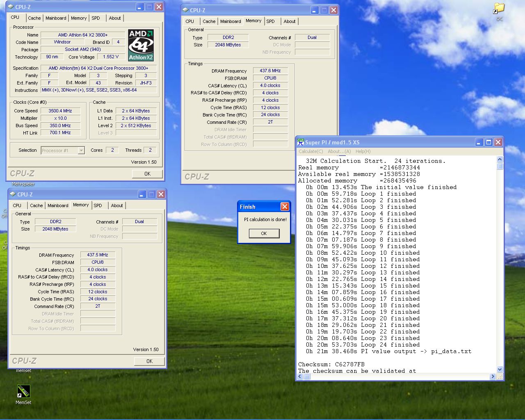Click the Windsor code name field

62,42
